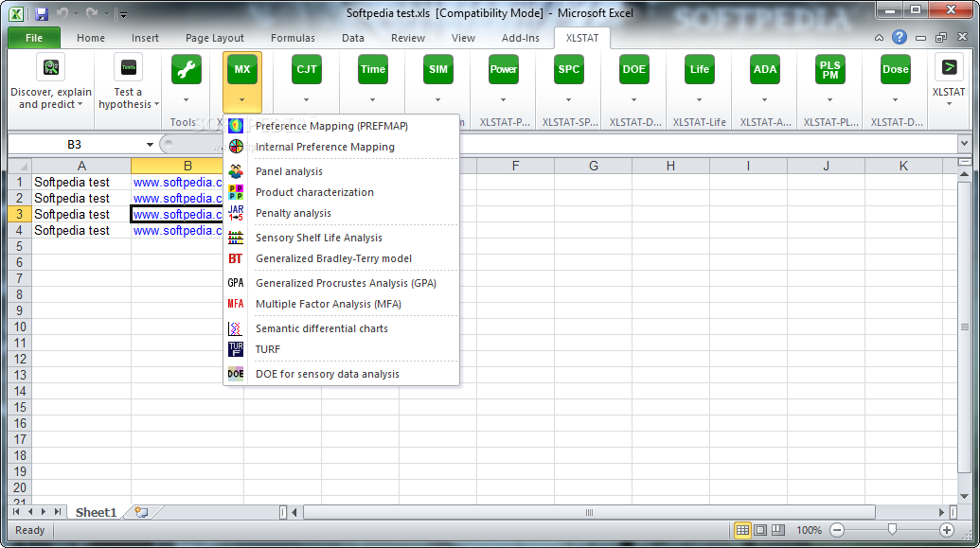Open Customize Quick Access Toolbar dropdown
Screen dimensions: 980x548
(x=122, y=14)
